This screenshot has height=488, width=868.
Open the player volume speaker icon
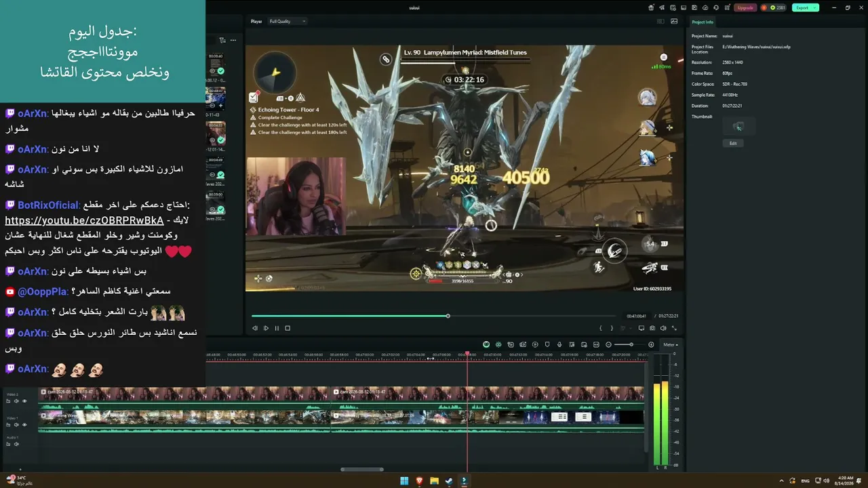[x=663, y=328]
